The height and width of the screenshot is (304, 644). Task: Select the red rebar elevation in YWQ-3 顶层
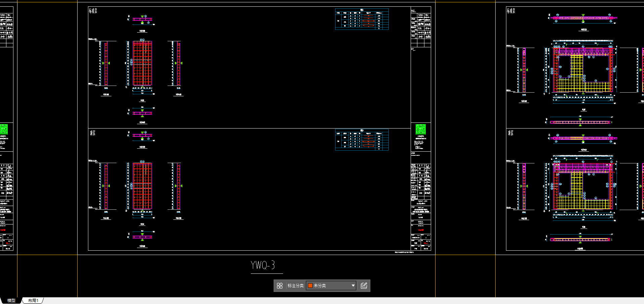(142, 186)
